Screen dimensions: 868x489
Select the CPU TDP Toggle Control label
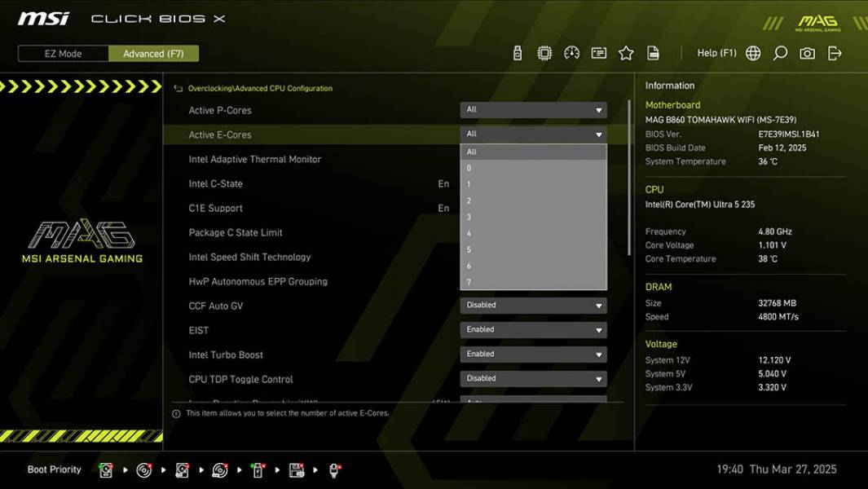(240, 379)
